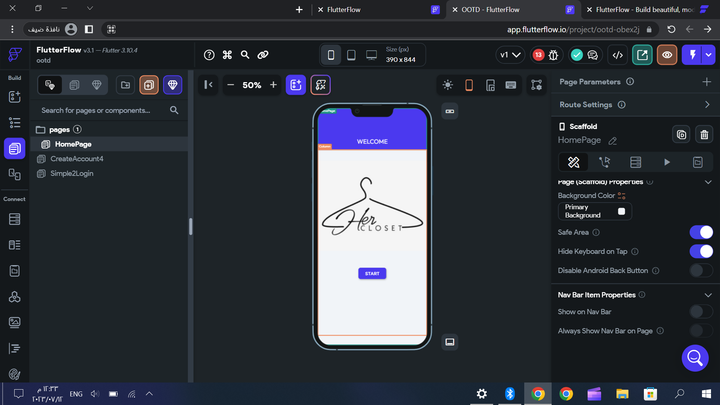Image resolution: width=720 pixels, height=405 pixels.
Task: Toggle dark mode sun icon on canvas
Action: [x=447, y=85]
